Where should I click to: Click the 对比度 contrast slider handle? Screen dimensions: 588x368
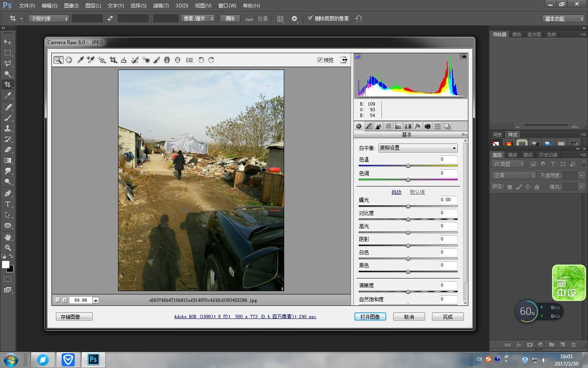point(408,220)
